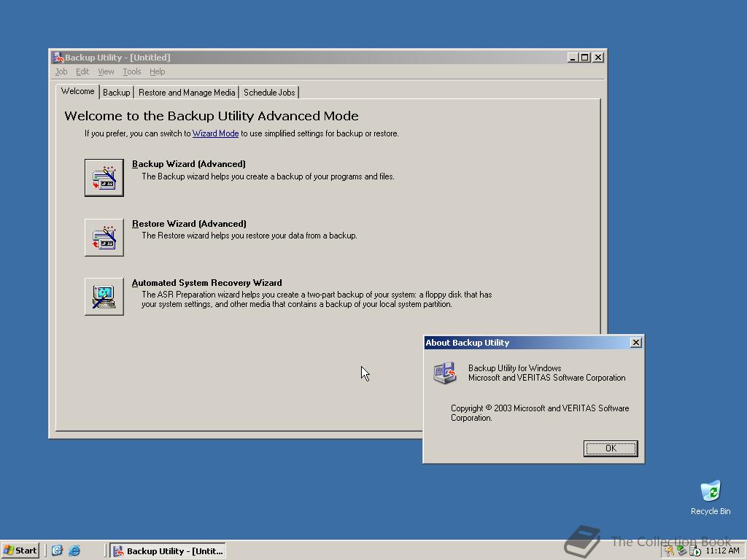Click the 'Automated System Recovery Wizard' heading
The image size is (747, 560).
point(206,283)
